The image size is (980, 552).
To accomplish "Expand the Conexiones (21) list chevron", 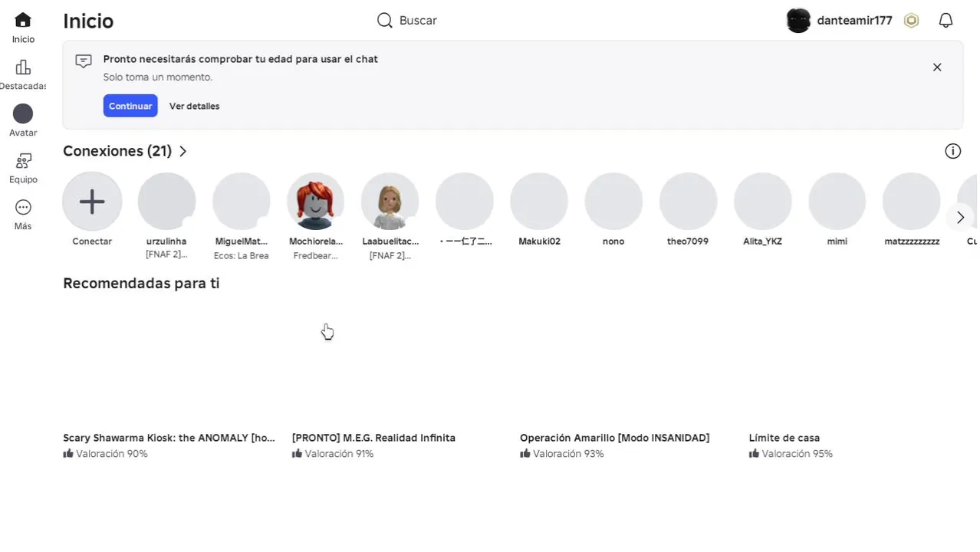I will click(x=183, y=152).
